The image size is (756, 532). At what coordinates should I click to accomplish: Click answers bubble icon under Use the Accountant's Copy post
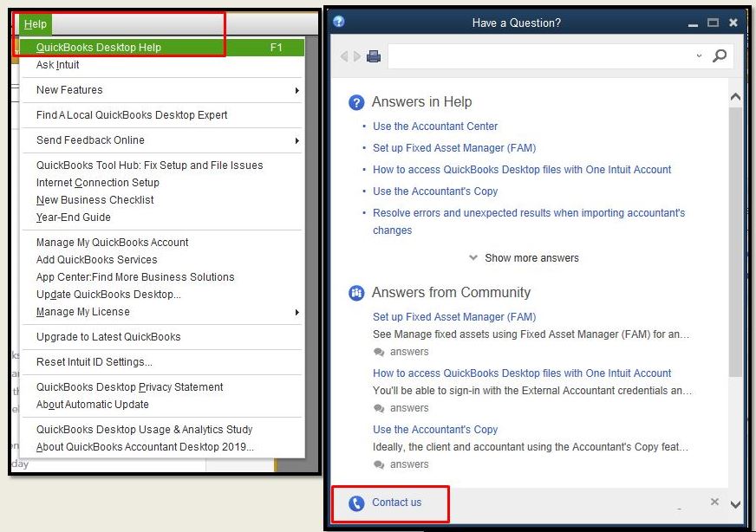point(379,465)
